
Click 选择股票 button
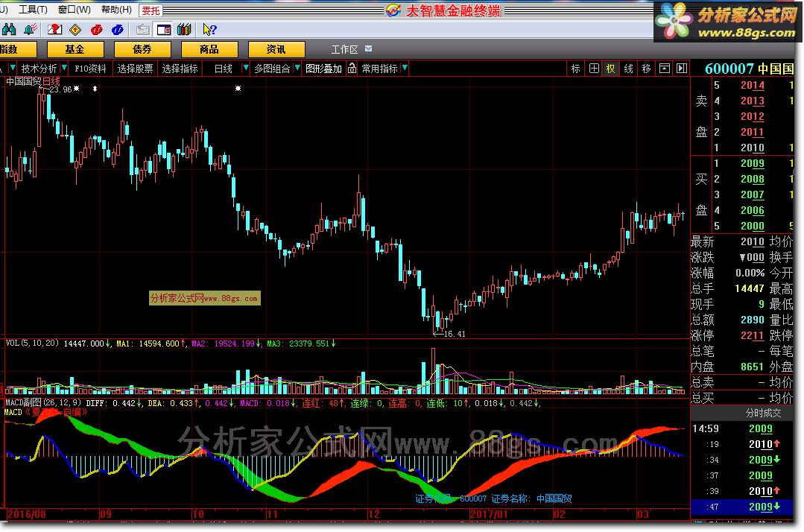pos(135,69)
